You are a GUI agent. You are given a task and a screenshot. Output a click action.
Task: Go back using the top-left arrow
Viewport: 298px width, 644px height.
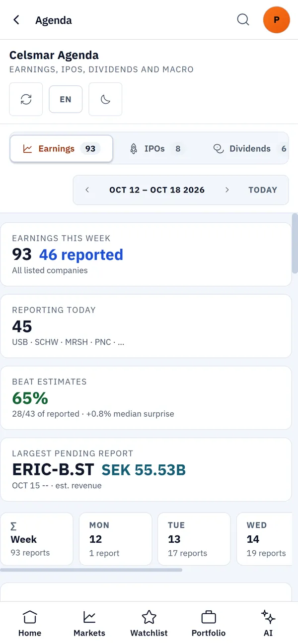pos(16,20)
